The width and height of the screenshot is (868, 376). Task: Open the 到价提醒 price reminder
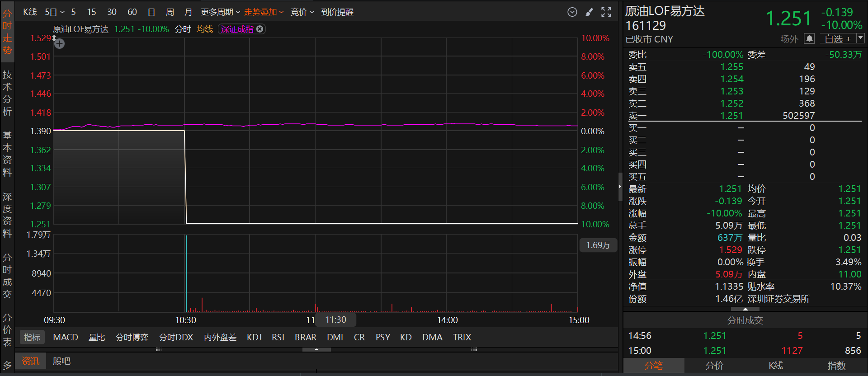(337, 12)
